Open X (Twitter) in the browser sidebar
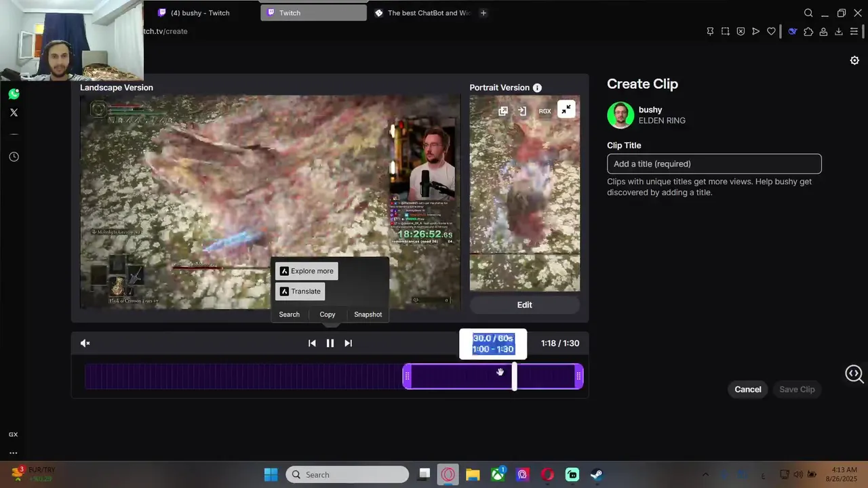Screen dimensions: 868x488 (x=14, y=113)
